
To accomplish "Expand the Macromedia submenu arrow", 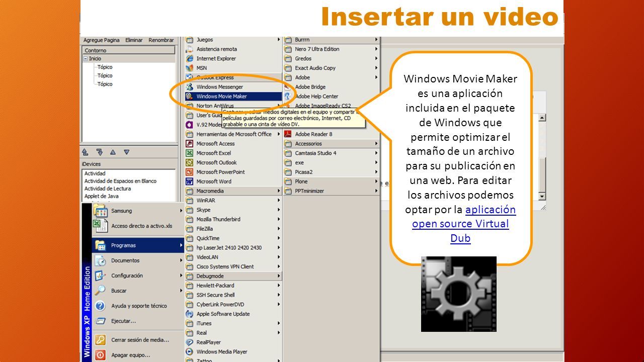I will point(278,191).
